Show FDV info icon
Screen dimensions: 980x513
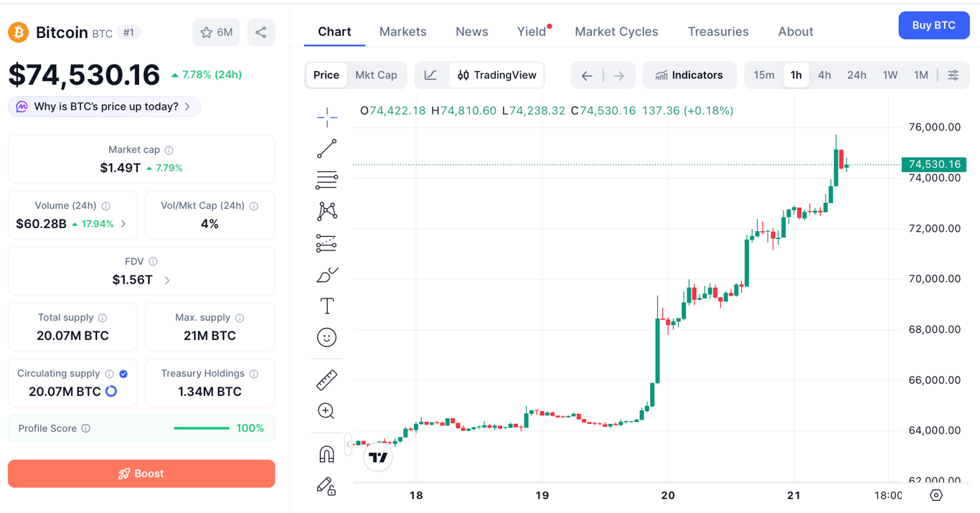point(153,262)
